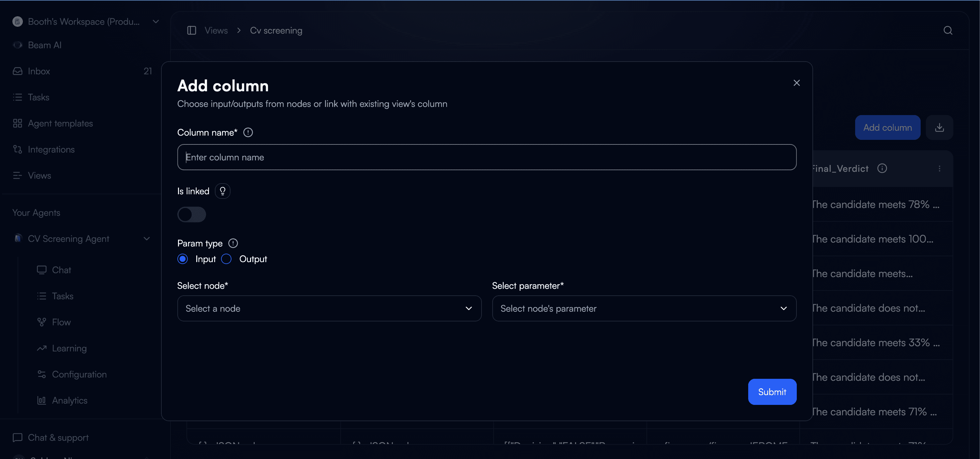This screenshot has height=459, width=980.
Task: Open the Select node's parameter dropdown
Action: [644, 308]
